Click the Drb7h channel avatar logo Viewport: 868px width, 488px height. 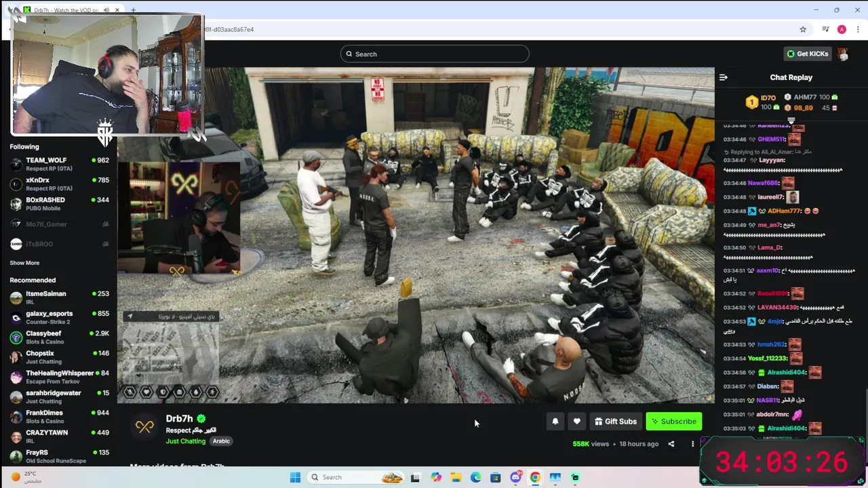144,426
